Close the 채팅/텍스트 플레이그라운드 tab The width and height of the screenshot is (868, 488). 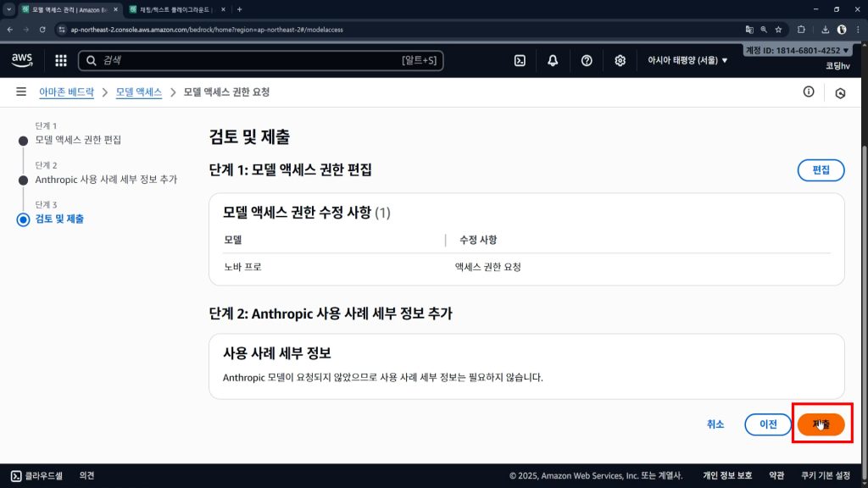click(223, 9)
